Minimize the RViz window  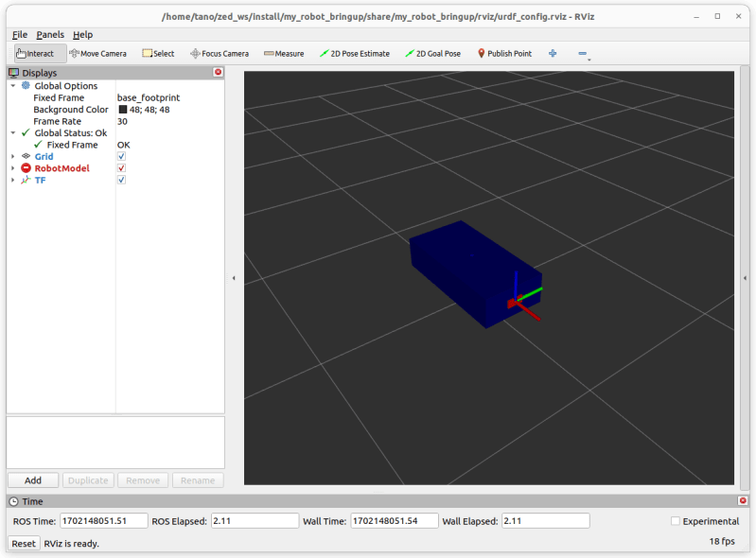[696, 16]
